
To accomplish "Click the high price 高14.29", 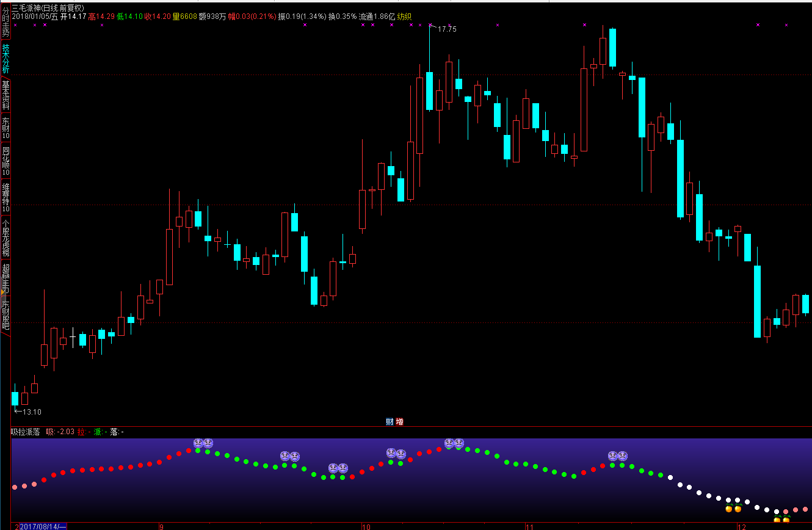I will [x=101, y=16].
